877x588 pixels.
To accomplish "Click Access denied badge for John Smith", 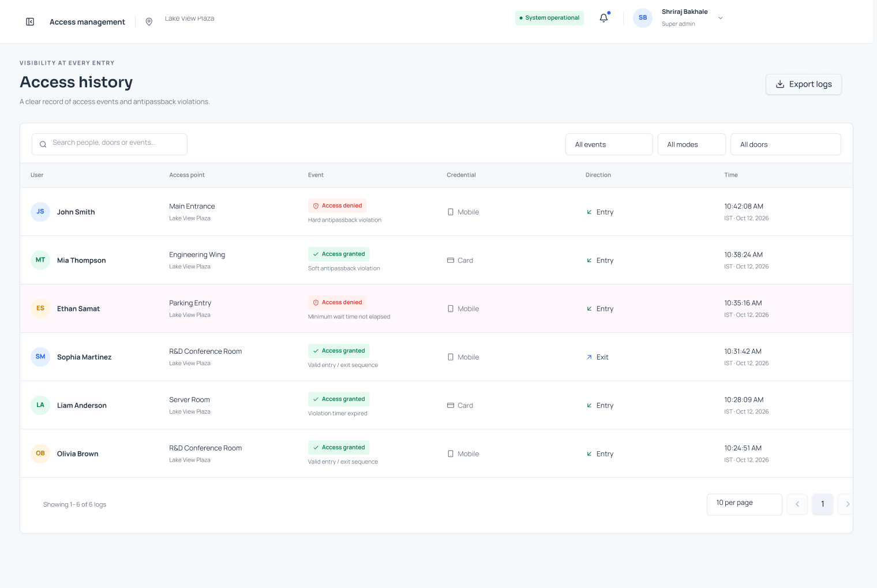I will pos(338,206).
